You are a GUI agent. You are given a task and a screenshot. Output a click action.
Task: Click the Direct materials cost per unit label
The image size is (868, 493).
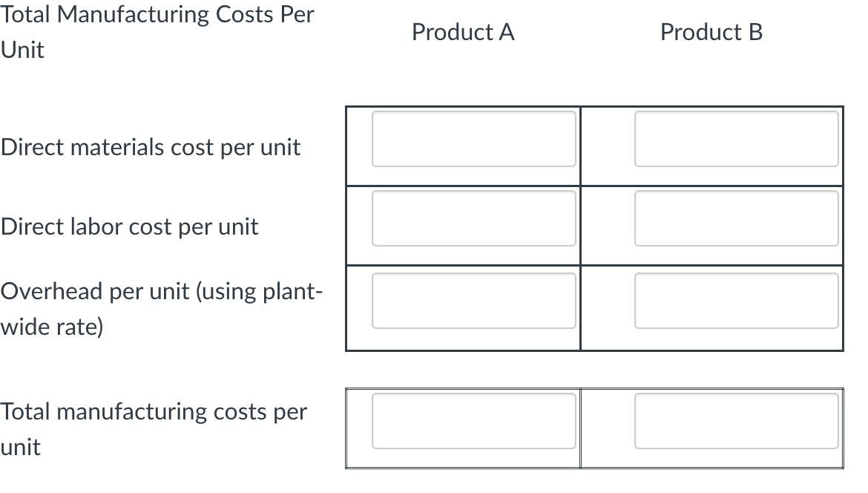(x=150, y=147)
